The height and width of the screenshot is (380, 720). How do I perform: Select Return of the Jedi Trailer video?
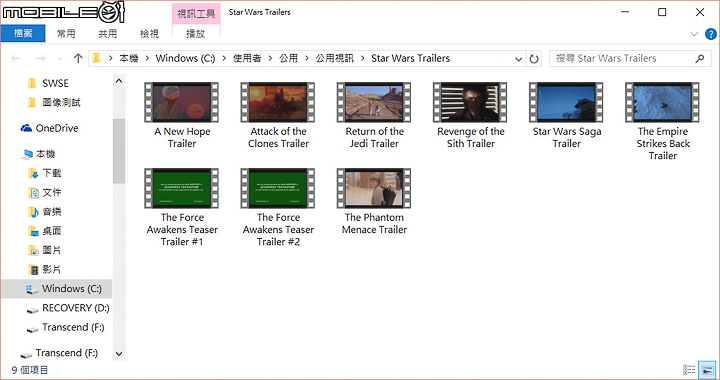pyautogui.click(x=374, y=116)
